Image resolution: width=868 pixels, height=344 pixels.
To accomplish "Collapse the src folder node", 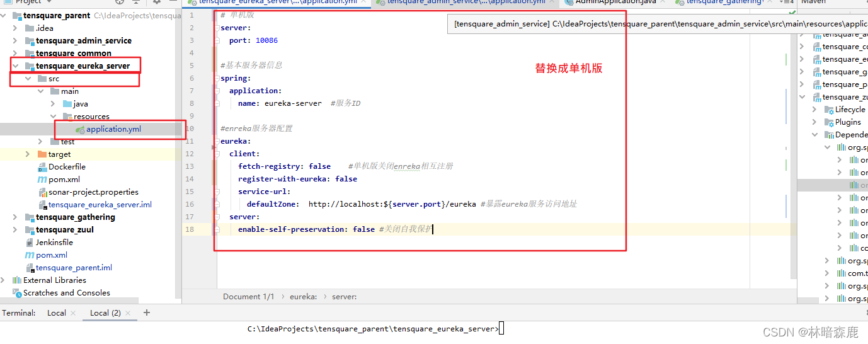I will click(x=28, y=79).
